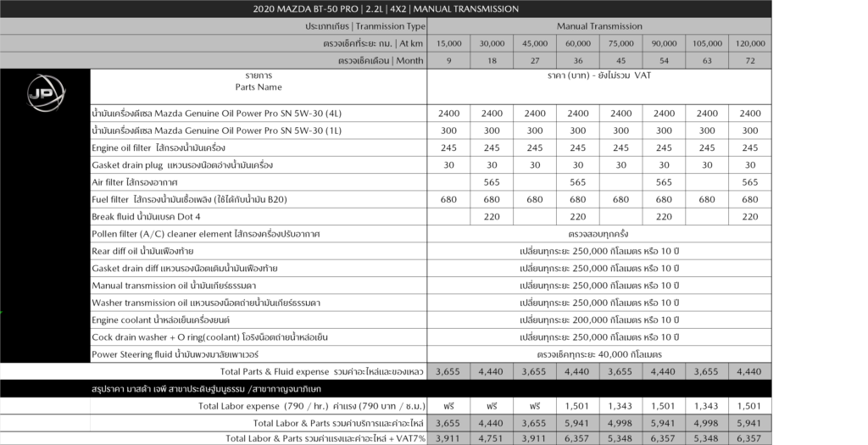868x445 pixels.
Task: Click the Parts Name column heading
Action: (x=259, y=81)
